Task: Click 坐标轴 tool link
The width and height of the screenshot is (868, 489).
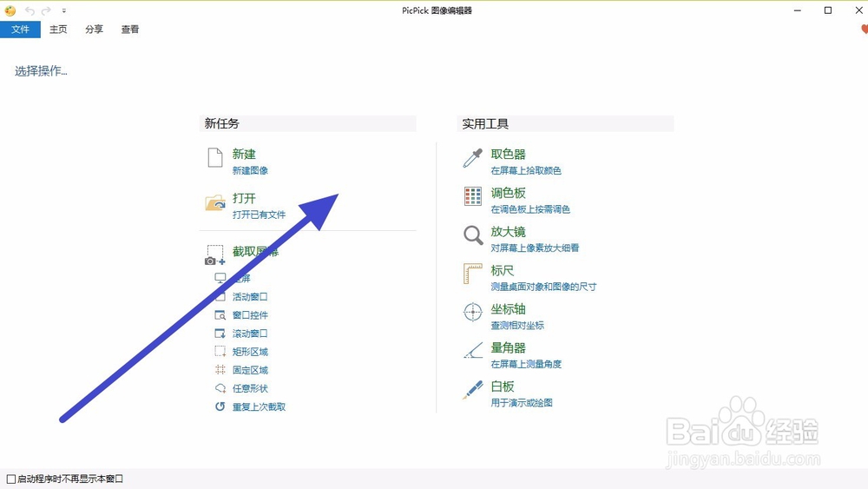Action: click(x=508, y=309)
